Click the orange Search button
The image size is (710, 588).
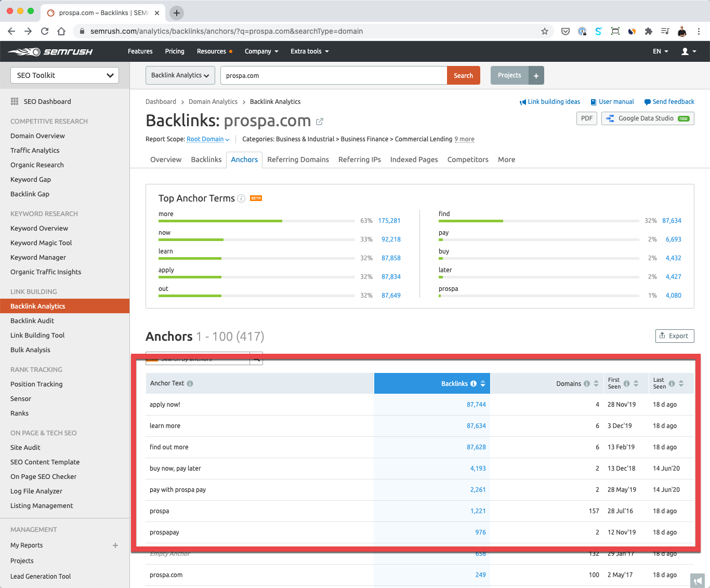point(463,75)
